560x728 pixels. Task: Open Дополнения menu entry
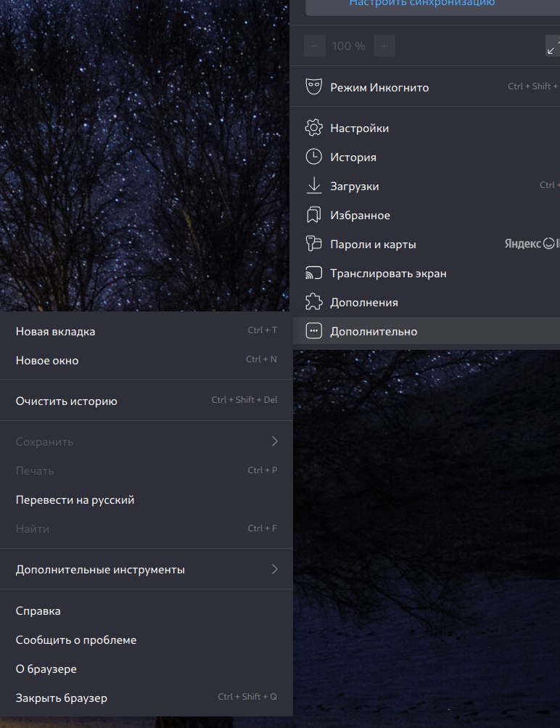pos(427,302)
